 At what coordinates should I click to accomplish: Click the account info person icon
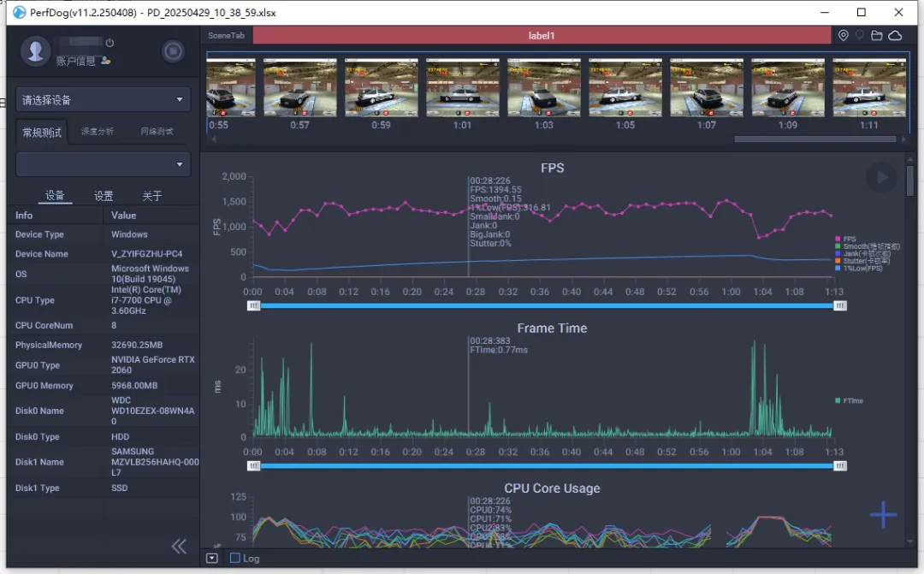pyautogui.click(x=105, y=60)
